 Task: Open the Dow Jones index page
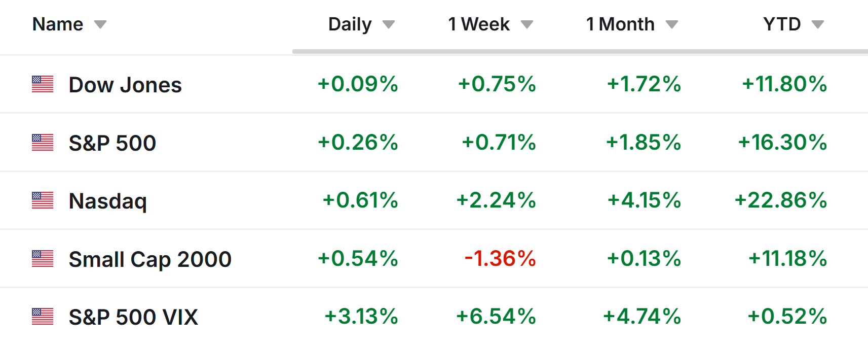point(125,85)
